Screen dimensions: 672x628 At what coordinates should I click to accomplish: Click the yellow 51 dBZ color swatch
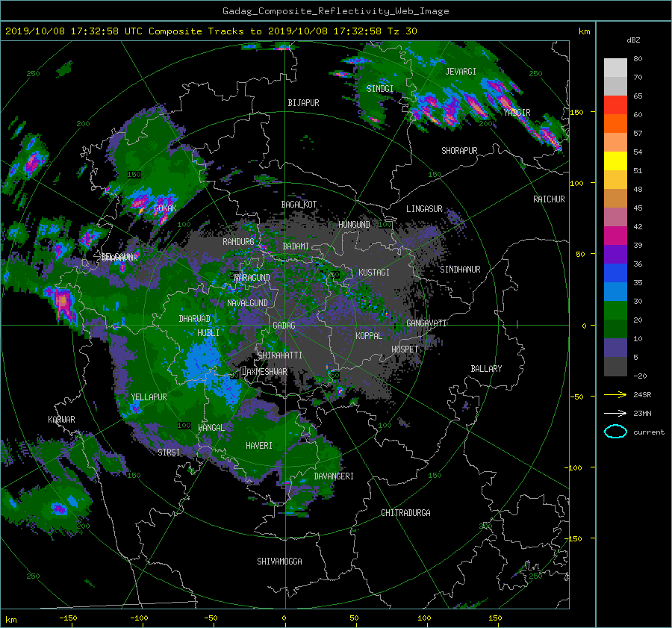(615, 161)
